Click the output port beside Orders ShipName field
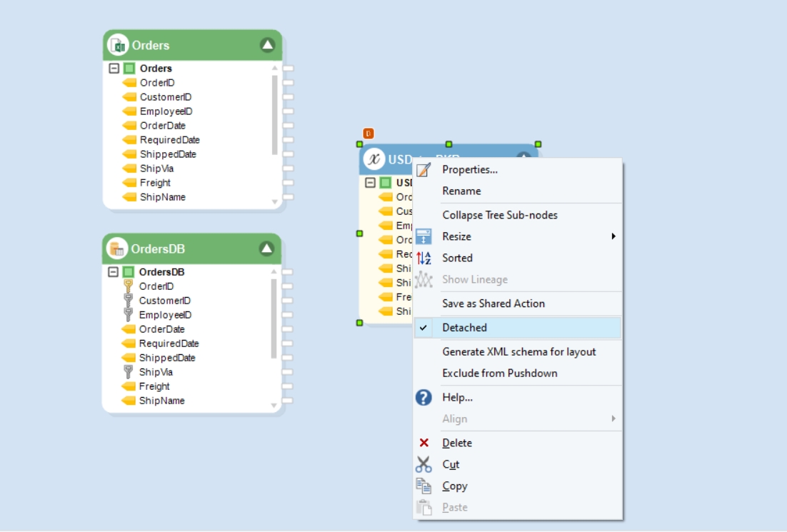The height and width of the screenshot is (532, 787). (288, 197)
